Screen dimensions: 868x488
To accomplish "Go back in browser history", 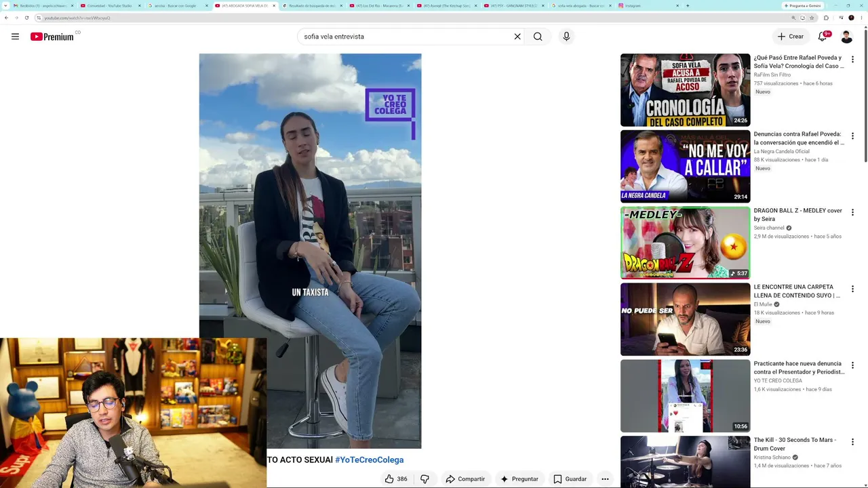I will click(x=6, y=18).
